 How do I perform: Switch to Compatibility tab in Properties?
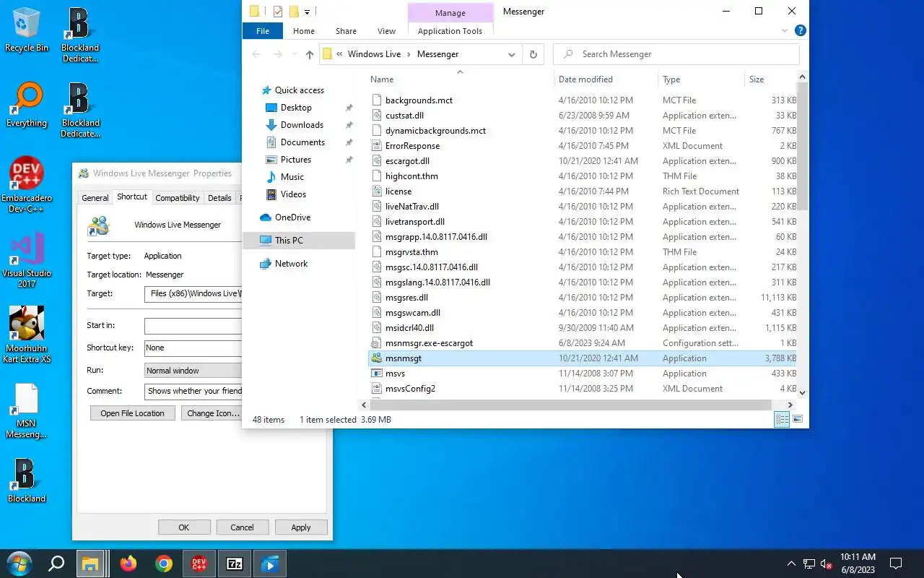point(178,198)
